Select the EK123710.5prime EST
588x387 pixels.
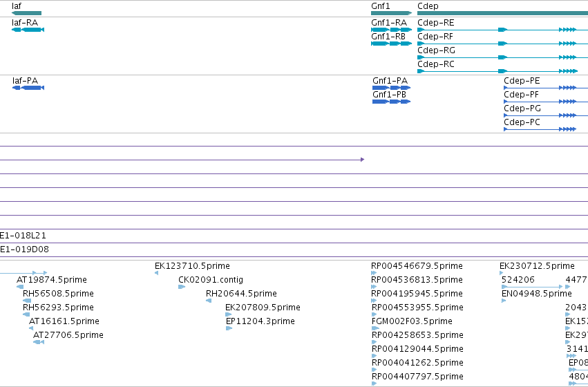pos(192,266)
